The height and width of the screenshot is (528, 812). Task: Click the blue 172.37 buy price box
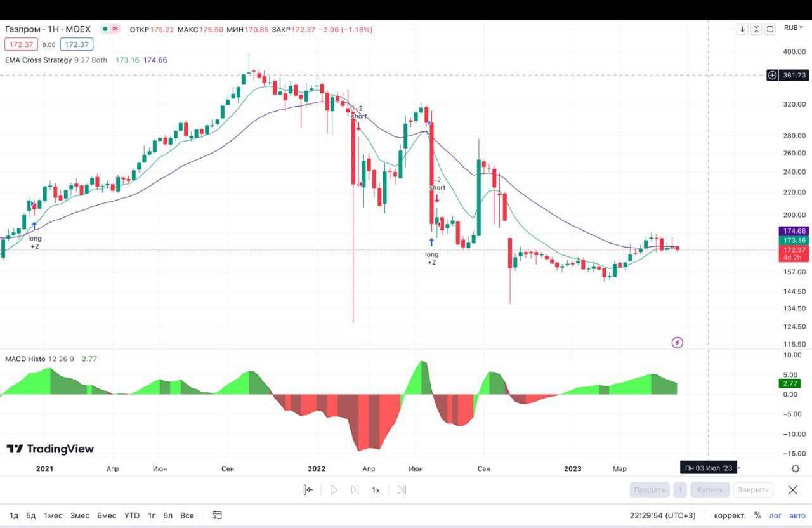click(x=77, y=44)
